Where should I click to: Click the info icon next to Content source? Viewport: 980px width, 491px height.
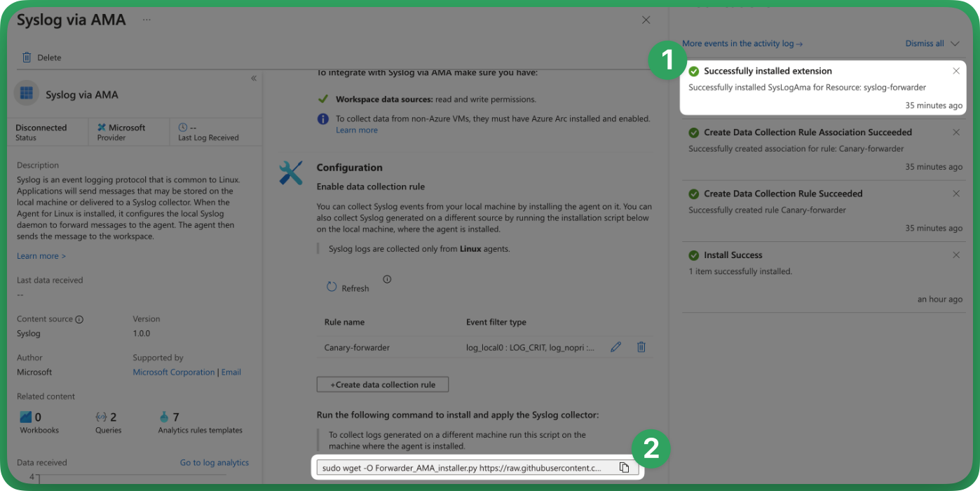(79, 319)
